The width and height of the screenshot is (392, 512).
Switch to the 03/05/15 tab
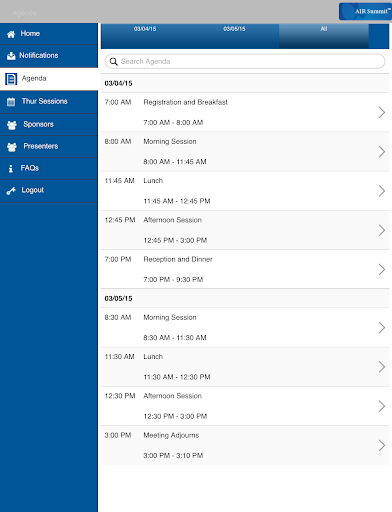[234, 36]
